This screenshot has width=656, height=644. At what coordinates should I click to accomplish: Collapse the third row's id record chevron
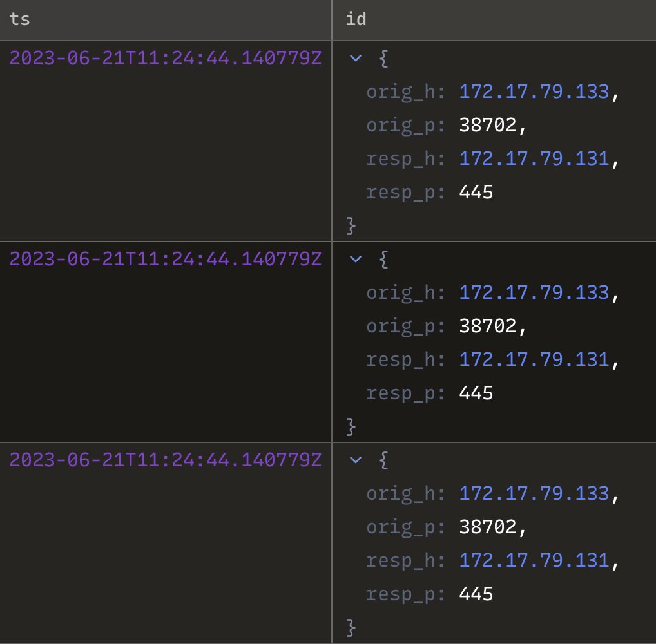[355, 460]
